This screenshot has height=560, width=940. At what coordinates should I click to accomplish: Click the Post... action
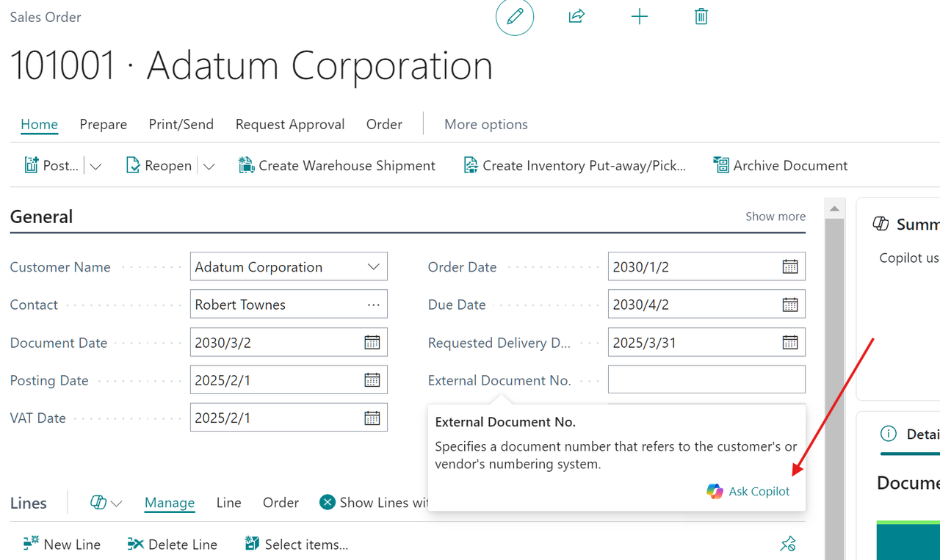point(51,165)
